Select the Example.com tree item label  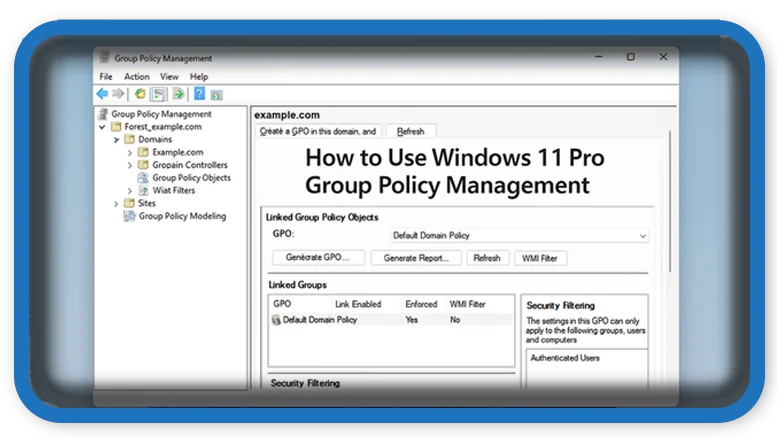[177, 152]
